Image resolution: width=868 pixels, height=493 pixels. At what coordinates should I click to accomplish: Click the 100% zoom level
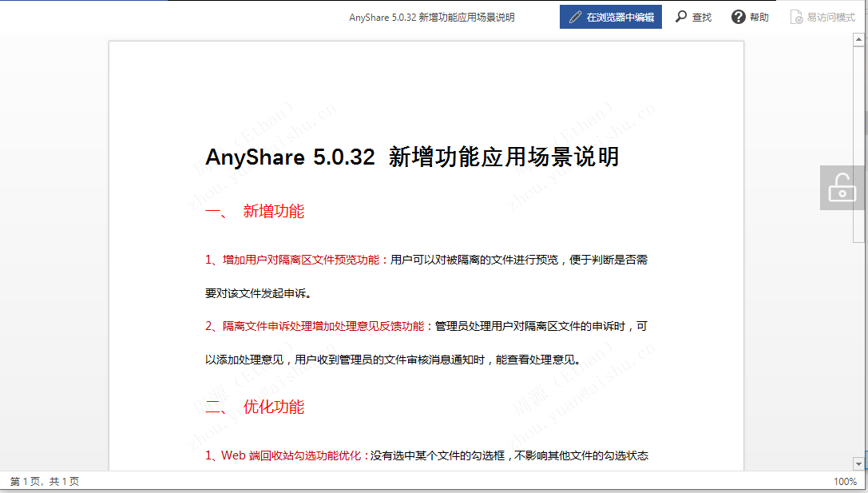(845, 481)
